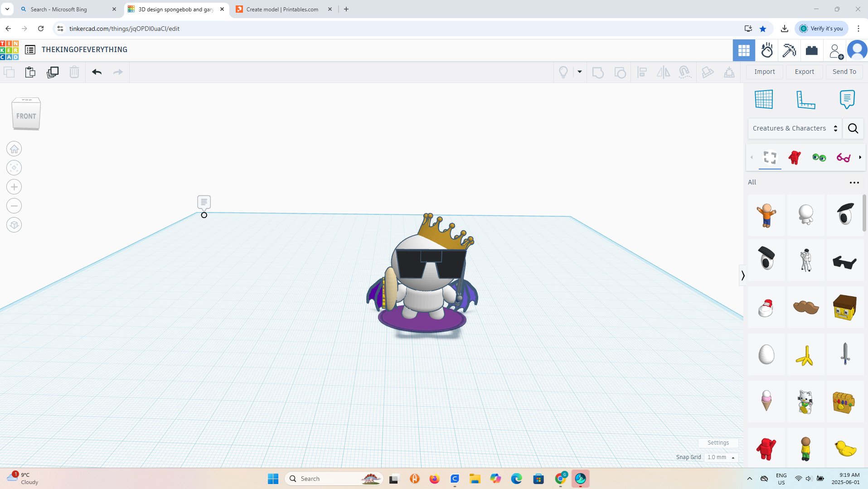Image resolution: width=868 pixels, height=489 pixels.
Task: Advance shape collections with right arrow
Action: coord(860,157)
